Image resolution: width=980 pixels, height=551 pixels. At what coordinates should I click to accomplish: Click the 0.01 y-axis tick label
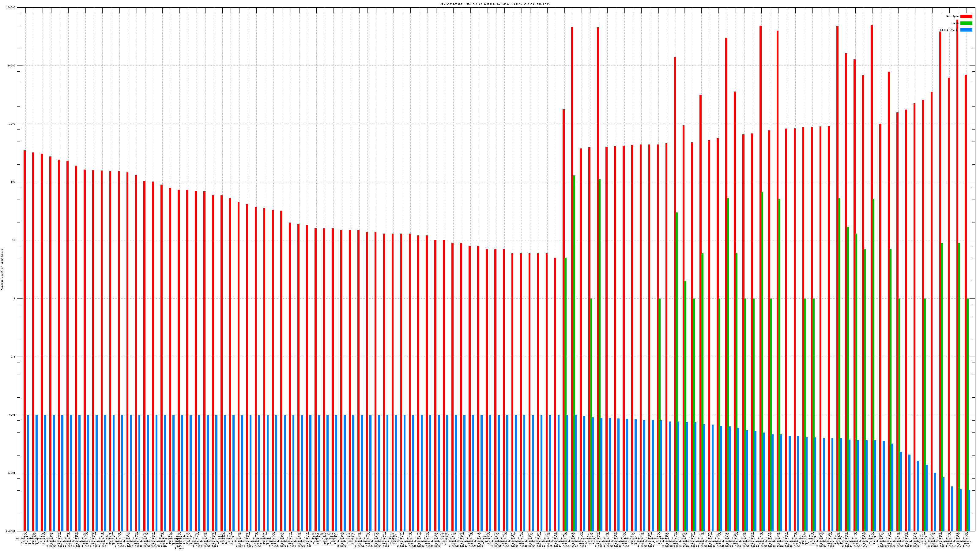click(13, 415)
